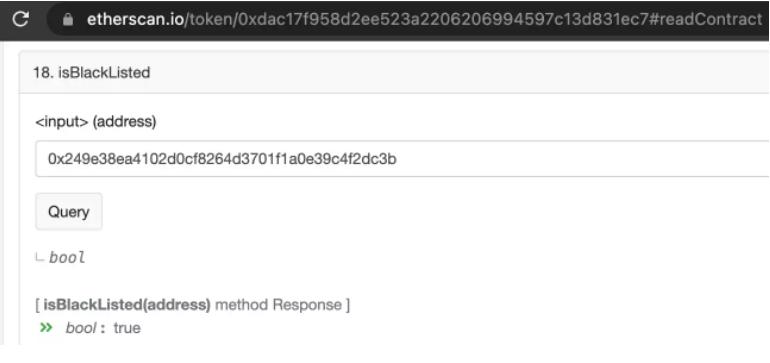Click the closing bracket after method Response
This screenshot has width=770, height=363.
click(348, 305)
